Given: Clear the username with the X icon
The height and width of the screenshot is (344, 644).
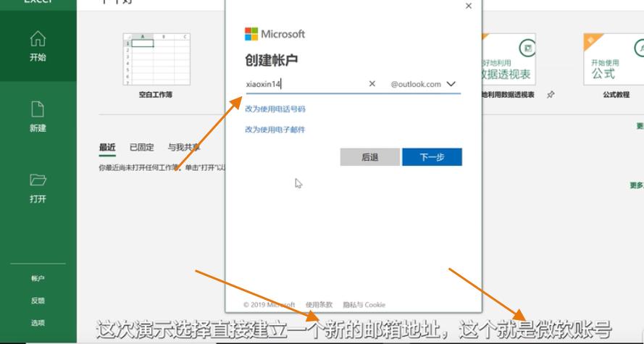Looking at the screenshot, I should click(372, 84).
